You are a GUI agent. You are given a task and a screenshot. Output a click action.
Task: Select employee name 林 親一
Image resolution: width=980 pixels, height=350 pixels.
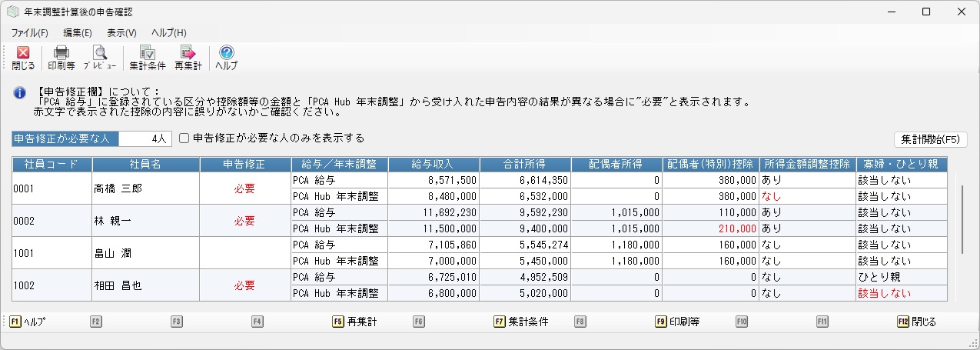(x=145, y=221)
